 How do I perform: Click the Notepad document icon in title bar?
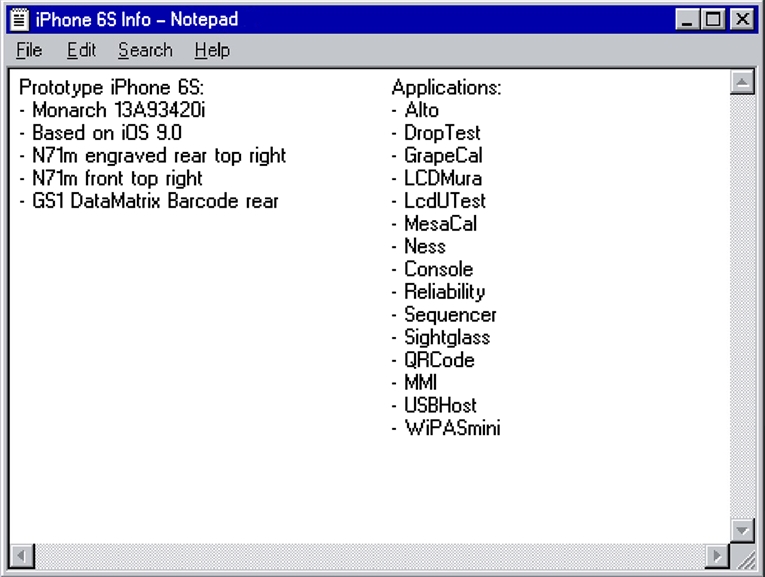click(x=20, y=20)
